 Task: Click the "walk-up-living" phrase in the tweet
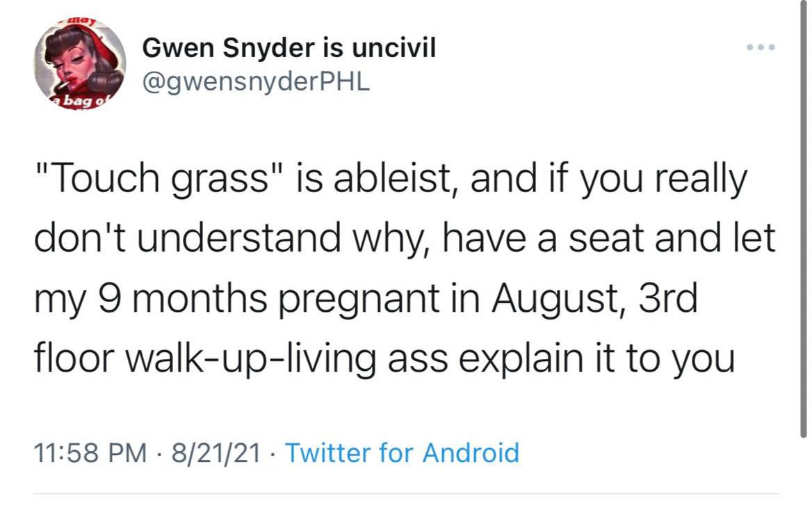coord(251,359)
